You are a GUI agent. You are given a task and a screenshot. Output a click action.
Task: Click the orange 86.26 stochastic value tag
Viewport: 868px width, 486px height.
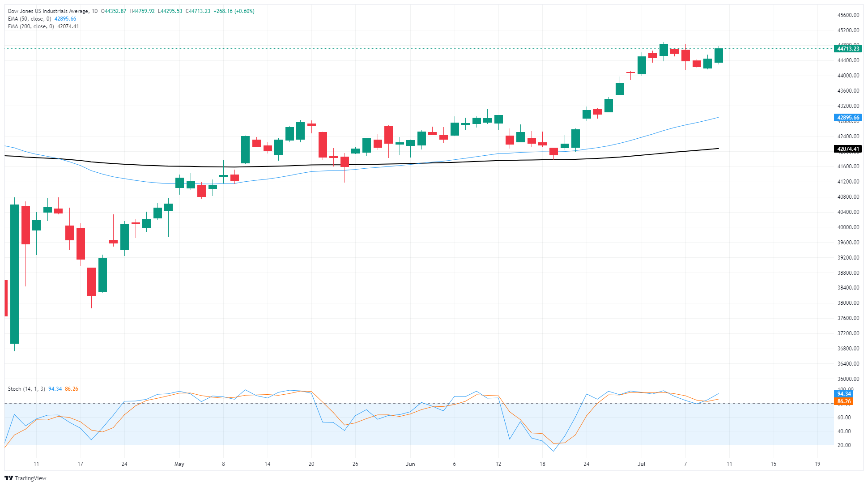tap(844, 401)
